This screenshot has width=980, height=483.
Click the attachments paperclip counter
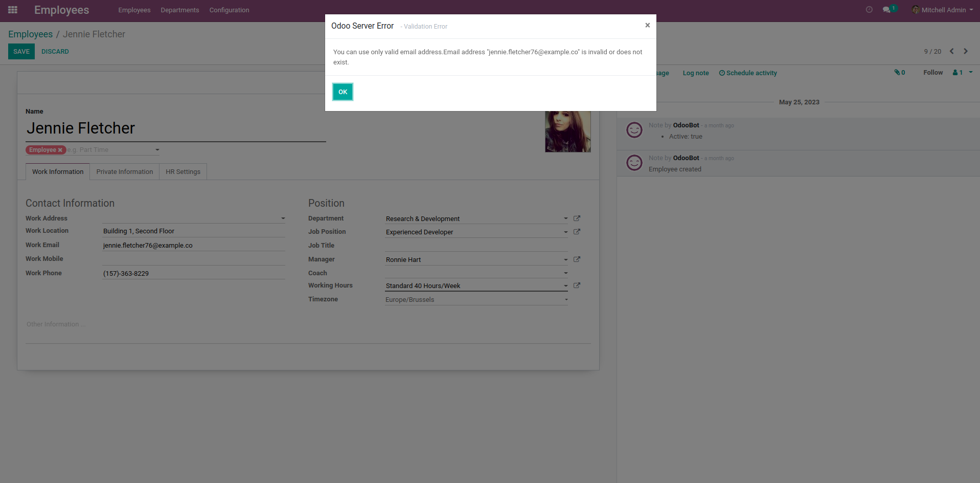click(x=900, y=73)
